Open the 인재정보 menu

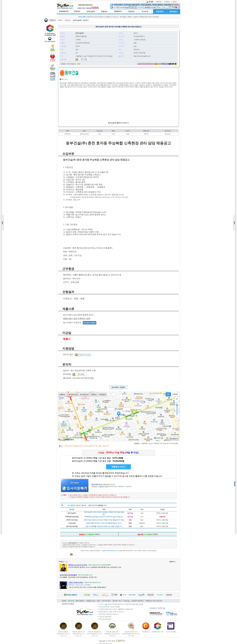[x=77, y=11]
